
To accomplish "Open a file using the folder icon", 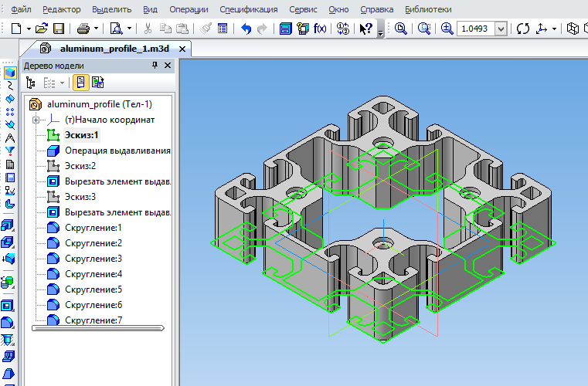I will pyautogui.click(x=41, y=29).
